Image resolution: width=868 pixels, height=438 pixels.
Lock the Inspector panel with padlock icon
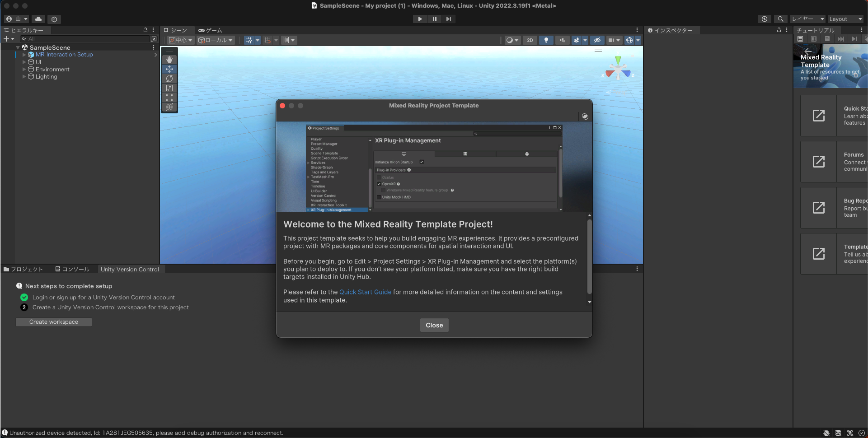coord(779,30)
